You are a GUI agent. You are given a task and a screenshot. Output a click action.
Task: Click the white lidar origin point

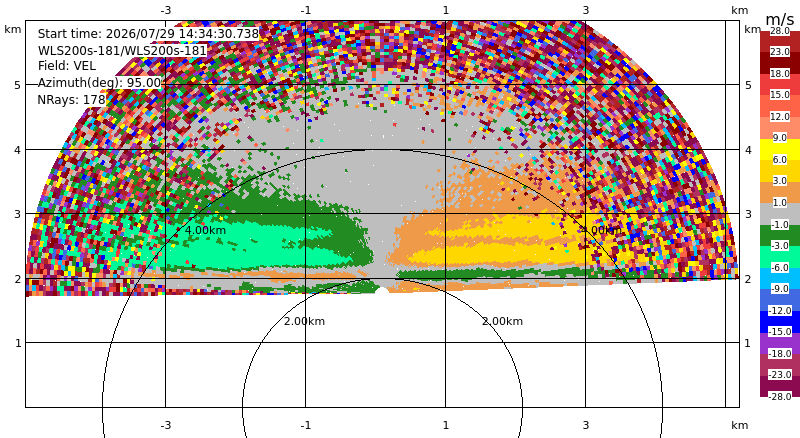tap(382, 291)
